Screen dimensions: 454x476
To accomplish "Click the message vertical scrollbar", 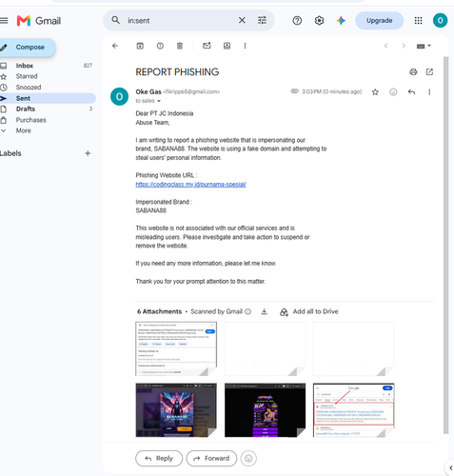I will pos(445,245).
